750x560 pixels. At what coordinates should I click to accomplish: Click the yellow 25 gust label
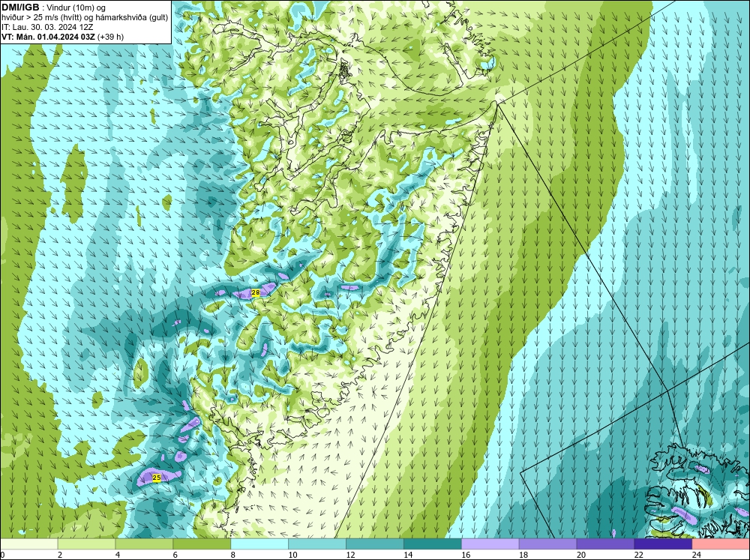(157, 478)
